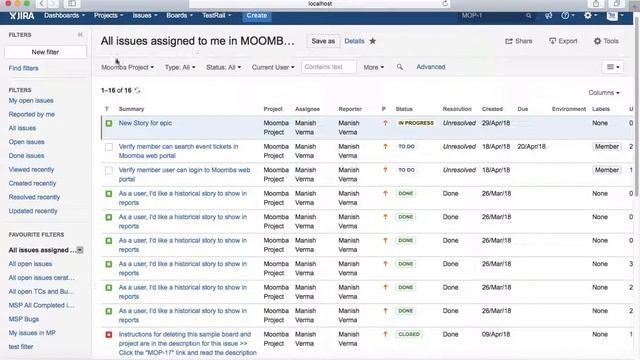Toggle the favourite star for this filter
The image size is (640, 360).
(373, 41)
